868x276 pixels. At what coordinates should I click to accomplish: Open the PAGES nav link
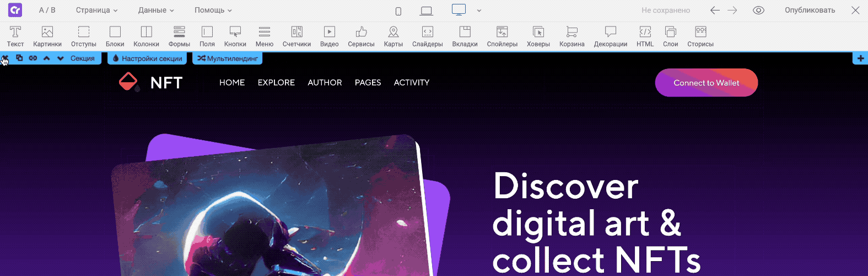click(368, 82)
